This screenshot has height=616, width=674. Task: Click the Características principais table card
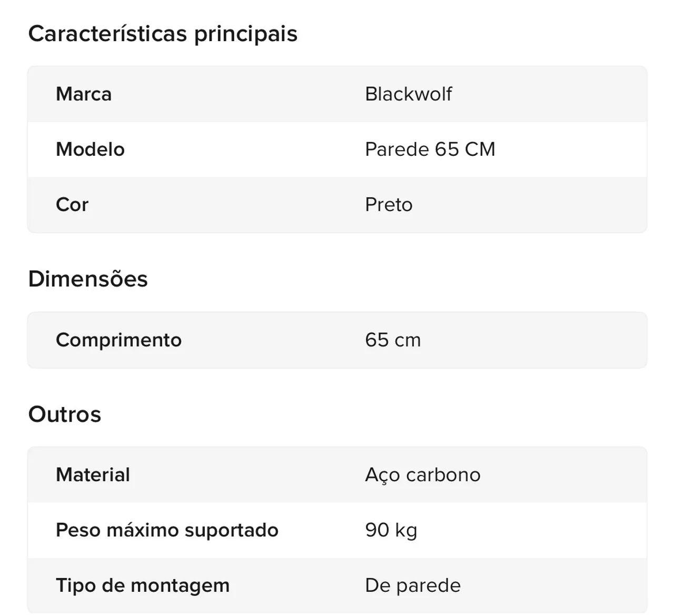pos(337,149)
